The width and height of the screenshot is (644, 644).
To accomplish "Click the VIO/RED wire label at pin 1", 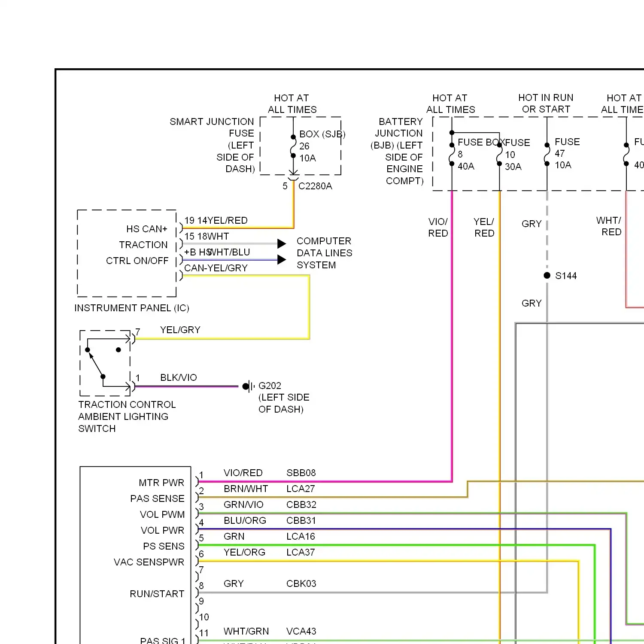I will 243,473.
